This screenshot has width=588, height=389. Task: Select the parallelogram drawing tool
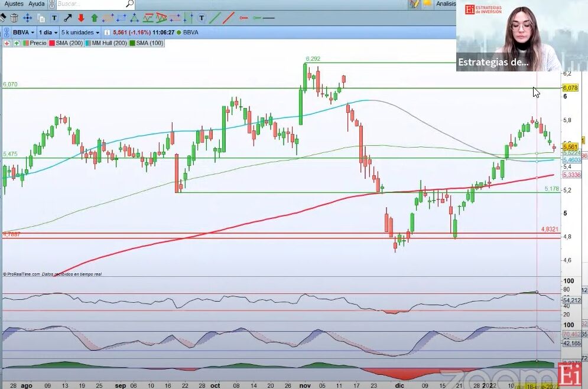pyautogui.click(x=108, y=18)
